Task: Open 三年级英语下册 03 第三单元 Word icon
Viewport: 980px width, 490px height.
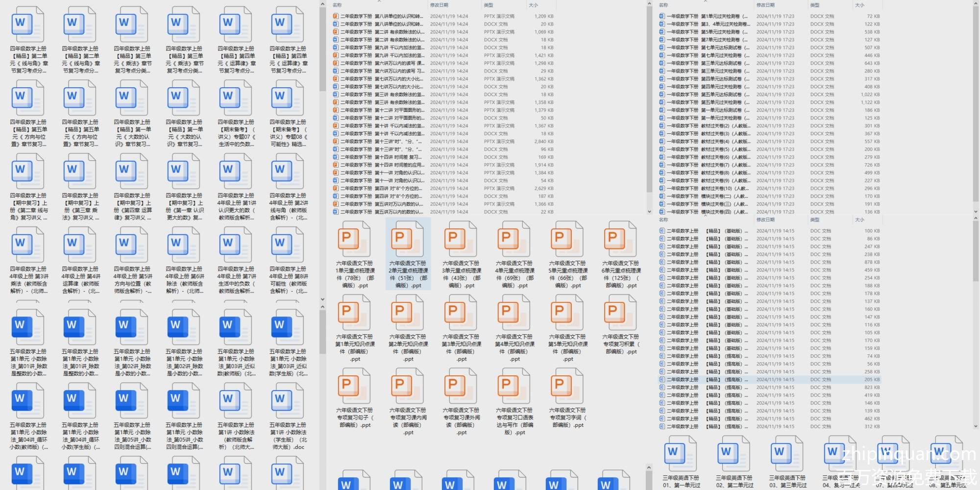Action: (x=787, y=453)
